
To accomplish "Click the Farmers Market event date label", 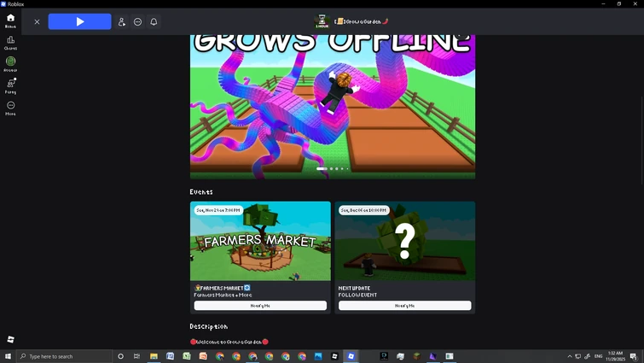I will pyautogui.click(x=218, y=210).
